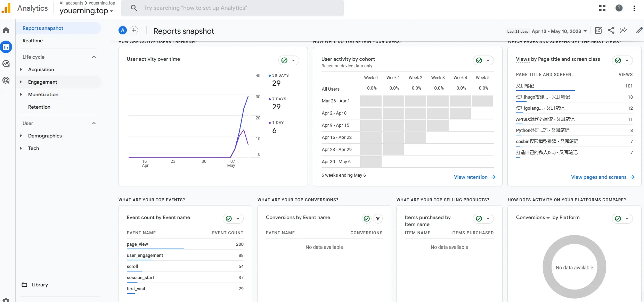Open the Conversions metric dropdown by Platform
The image size is (644, 302).
(x=533, y=218)
